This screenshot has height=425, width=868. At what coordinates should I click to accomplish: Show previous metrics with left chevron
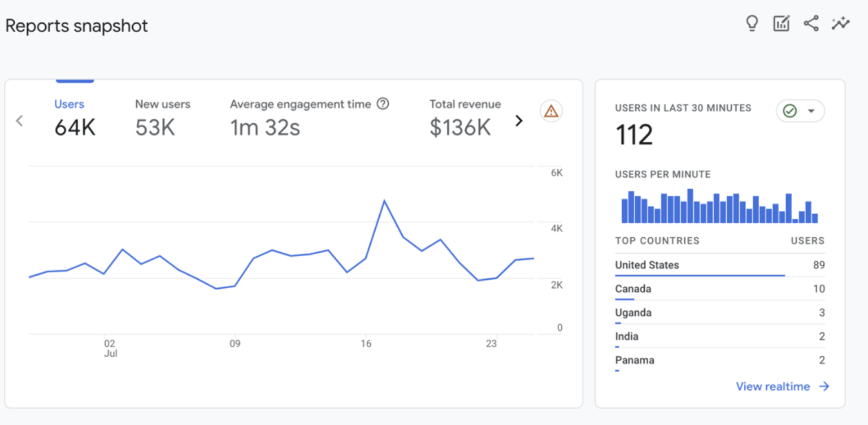19,120
